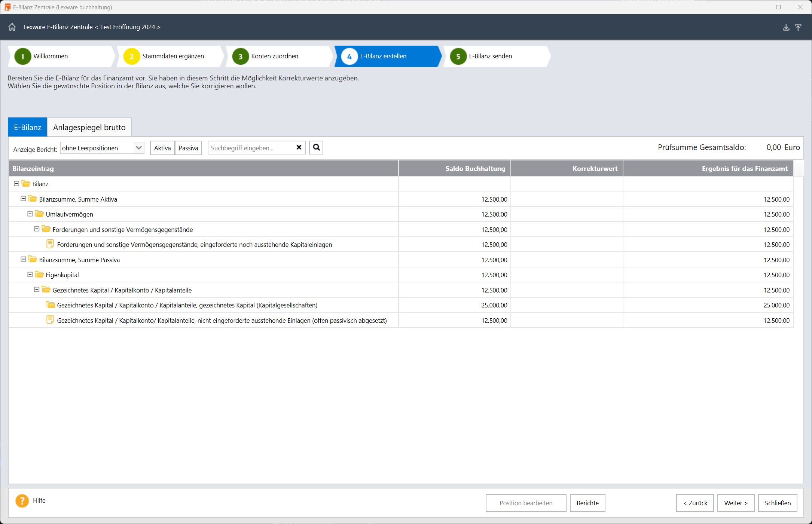Click the 25.000,00 Ergebnis für das Finanzamt cell
This screenshot has width=812, height=524.
coord(708,305)
